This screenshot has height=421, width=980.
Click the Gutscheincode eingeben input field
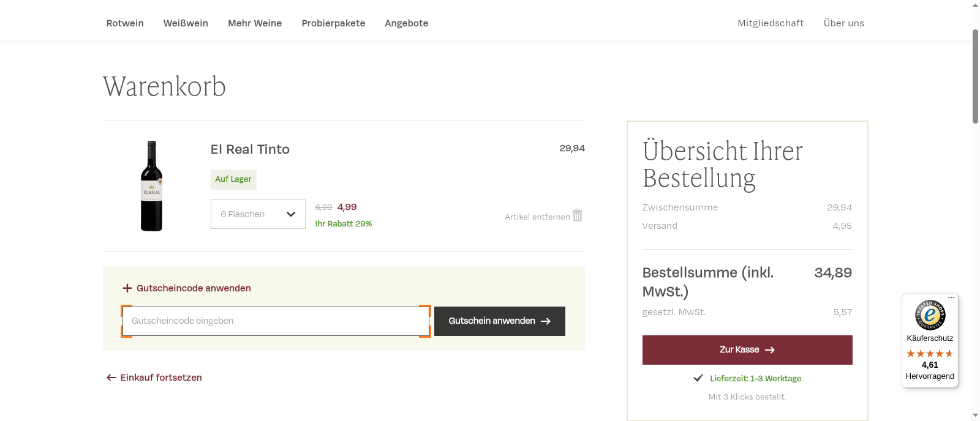pyautogui.click(x=276, y=321)
